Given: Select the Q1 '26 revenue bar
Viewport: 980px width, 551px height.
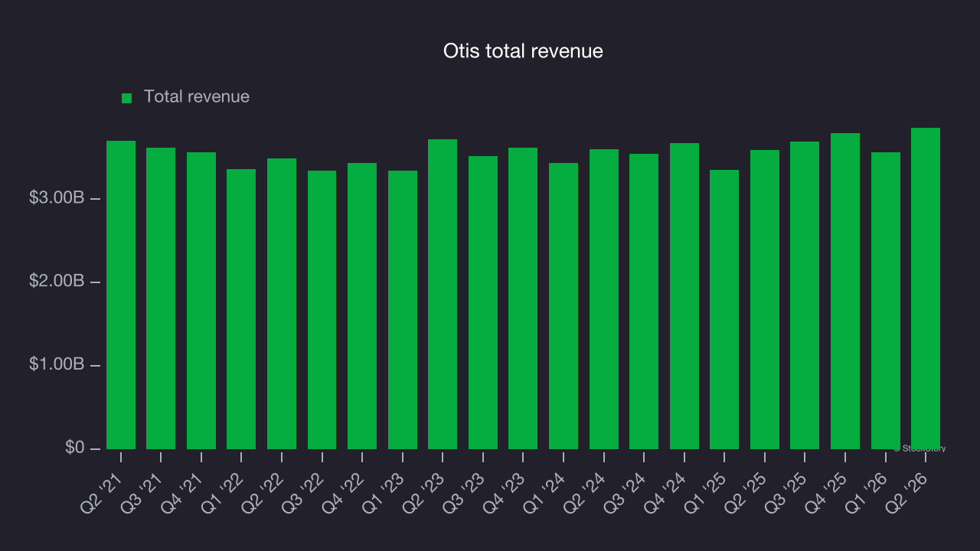Looking at the screenshot, I should [886, 301].
